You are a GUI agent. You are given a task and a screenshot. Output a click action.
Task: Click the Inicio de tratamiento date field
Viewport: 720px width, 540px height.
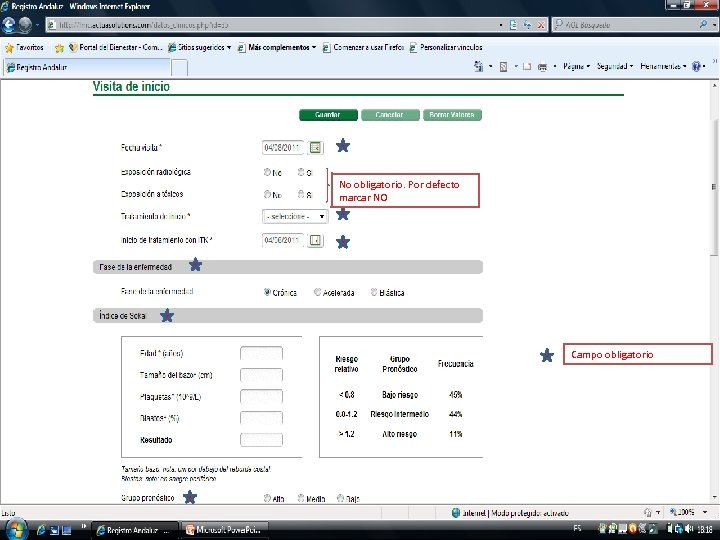(x=283, y=240)
